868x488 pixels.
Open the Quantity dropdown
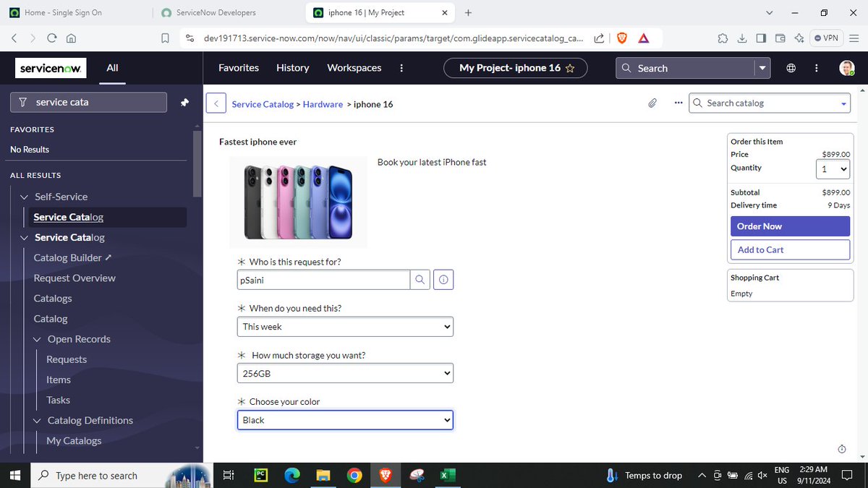[833, 169]
